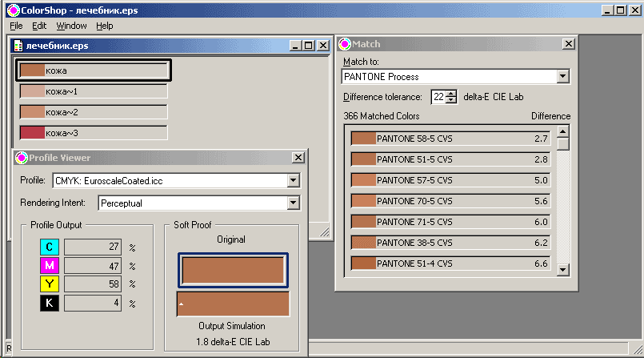This screenshot has width=644, height=358.
Task: Open the File menu
Action: pos(16,26)
